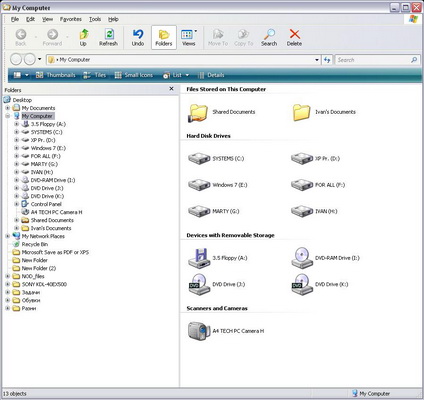Toggle the Folders pane button
The image size is (424, 400).
click(164, 37)
